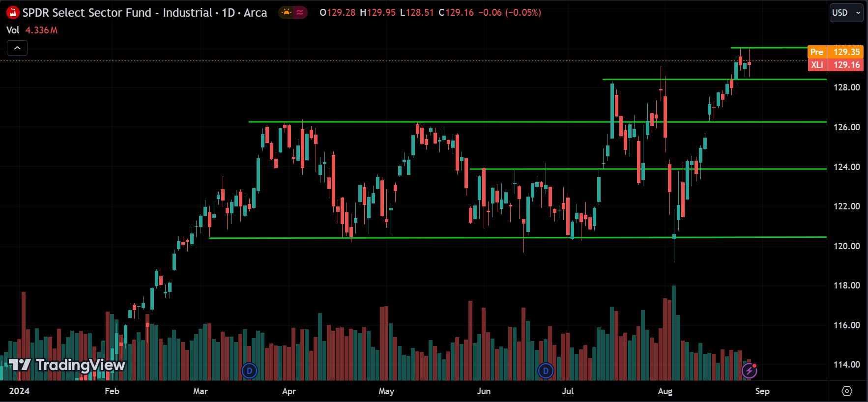
Task: Click the 114.00 price axis label
Action: (x=846, y=365)
